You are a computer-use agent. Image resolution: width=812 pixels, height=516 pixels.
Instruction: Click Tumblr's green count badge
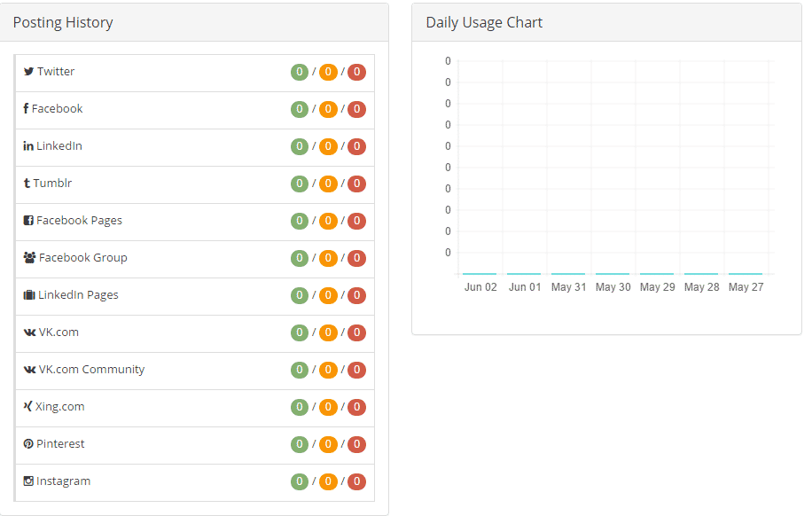300,184
